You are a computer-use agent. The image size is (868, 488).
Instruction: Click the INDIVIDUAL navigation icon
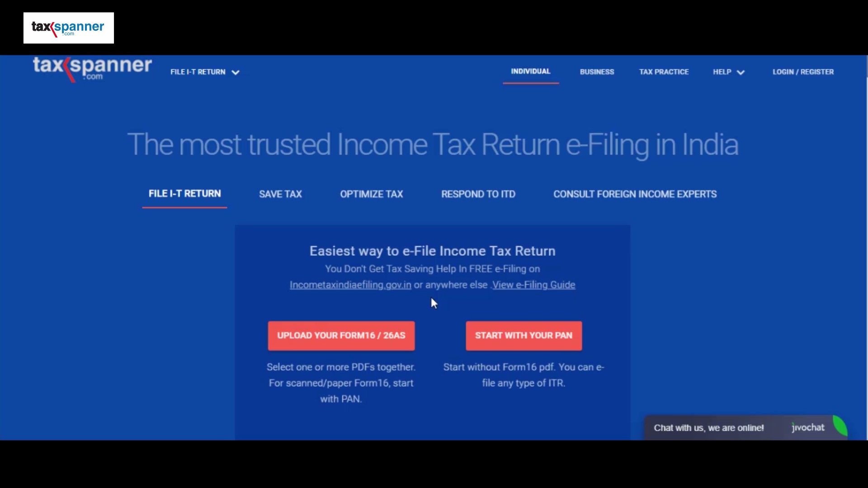(531, 71)
